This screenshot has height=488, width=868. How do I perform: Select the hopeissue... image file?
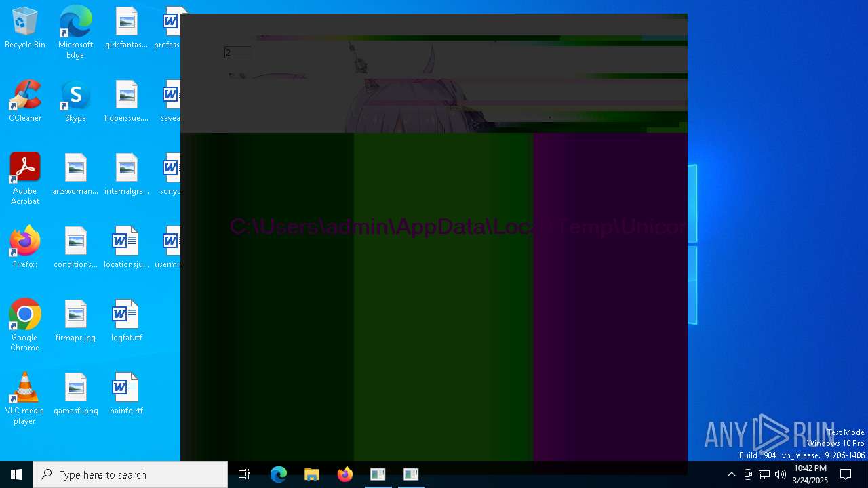(126, 102)
